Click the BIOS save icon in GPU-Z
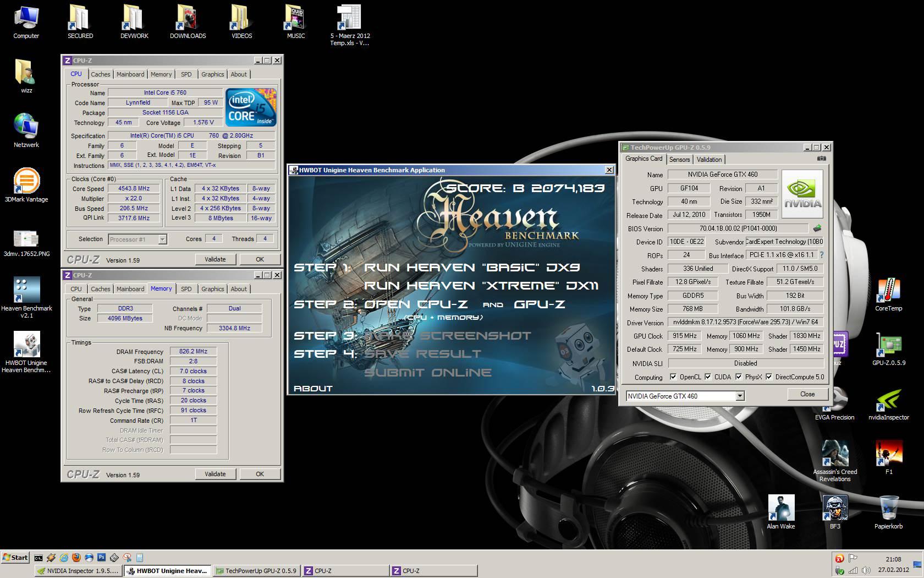 [817, 228]
